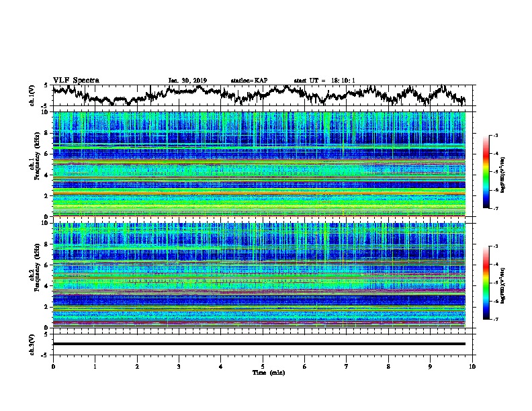The image size is (532, 411).
Task: Click time axis tick label '7'
Action: click(347, 367)
